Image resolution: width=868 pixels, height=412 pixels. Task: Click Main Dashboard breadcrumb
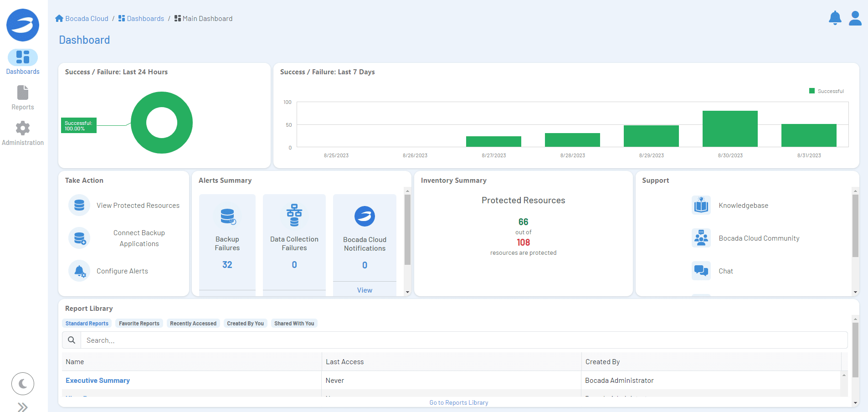point(204,19)
